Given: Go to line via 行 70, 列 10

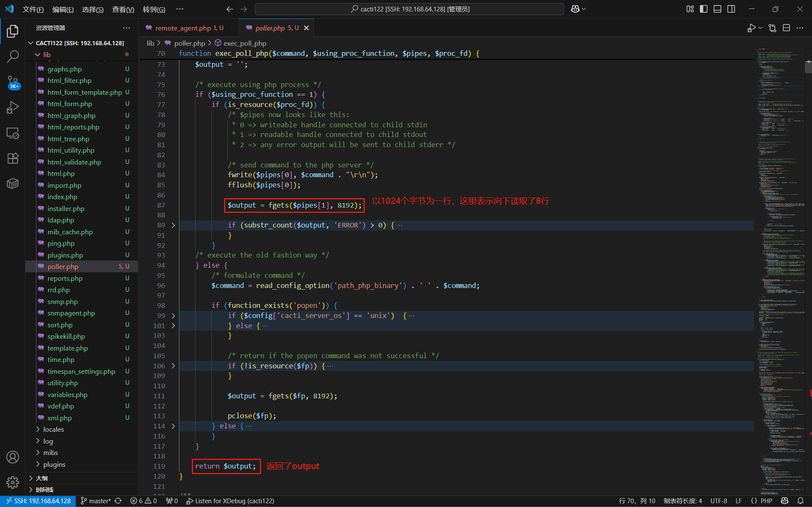Looking at the screenshot, I should point(637,501).
